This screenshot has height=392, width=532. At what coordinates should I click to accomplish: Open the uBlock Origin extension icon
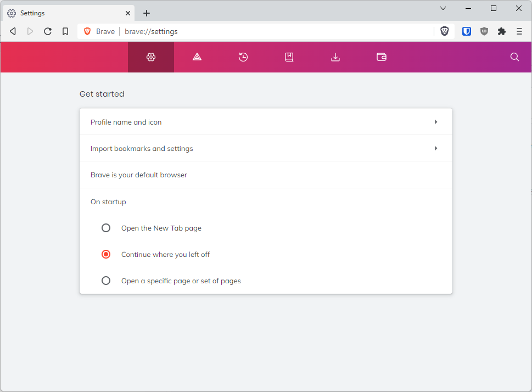pos(484,31)
